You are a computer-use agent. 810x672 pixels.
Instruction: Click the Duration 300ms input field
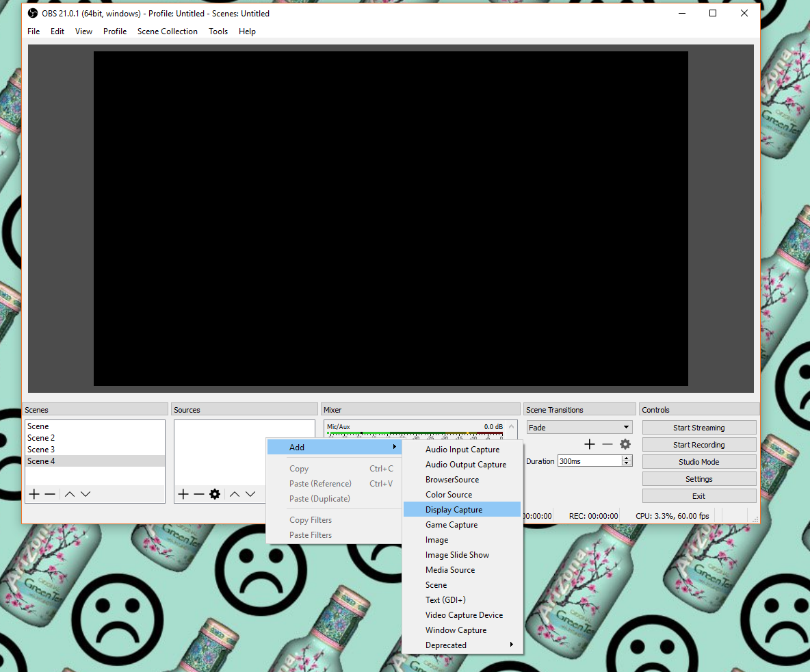tap(590, 461)
